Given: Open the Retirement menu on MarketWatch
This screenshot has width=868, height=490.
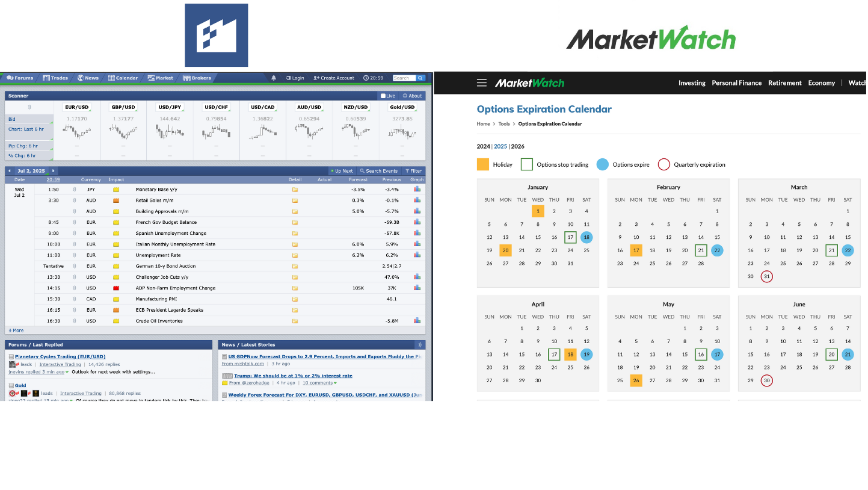Looking at the screenshot, I should pos(785,83).
